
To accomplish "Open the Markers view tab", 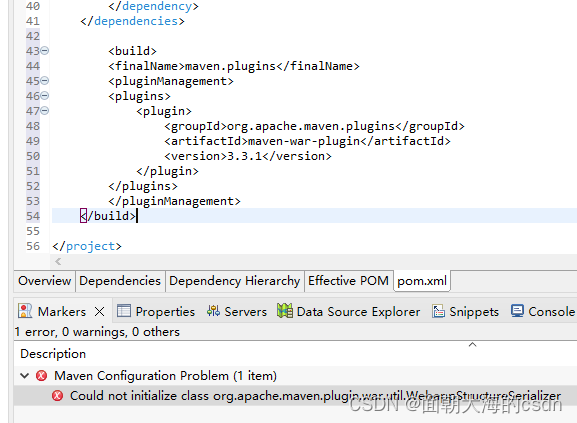I will coord(61,312).
